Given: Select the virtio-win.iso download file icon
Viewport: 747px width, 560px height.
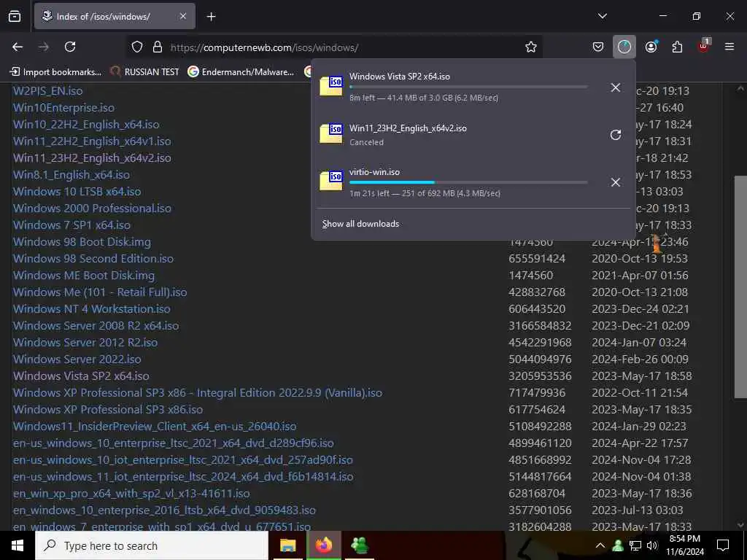Looking at the screenshot, I should 331,182.
